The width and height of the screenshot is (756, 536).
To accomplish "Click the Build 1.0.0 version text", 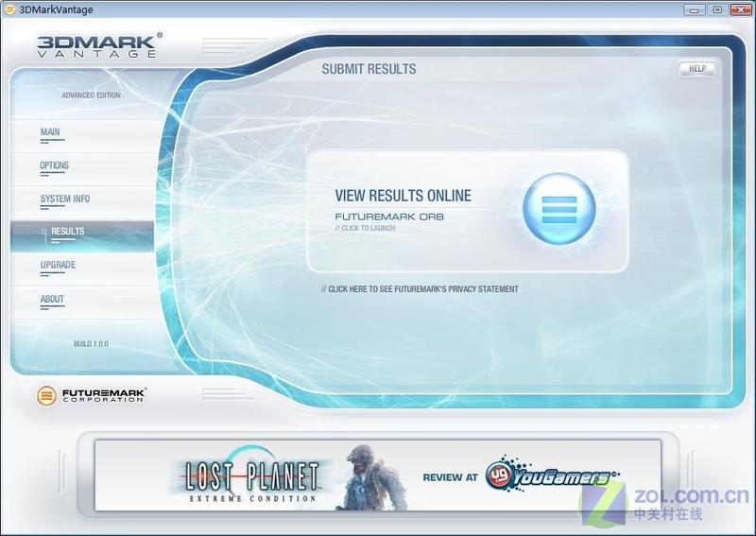I will [91, 344].
